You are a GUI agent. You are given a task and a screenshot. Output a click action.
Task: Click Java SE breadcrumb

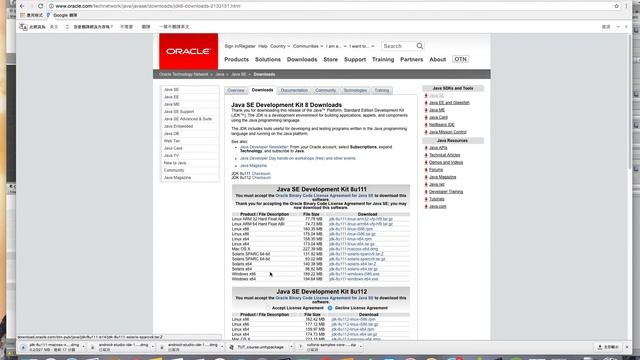239,75
